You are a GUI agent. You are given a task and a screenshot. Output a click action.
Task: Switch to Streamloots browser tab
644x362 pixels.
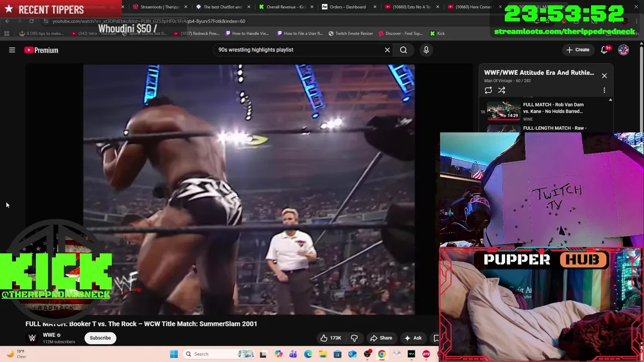(159, 7)
